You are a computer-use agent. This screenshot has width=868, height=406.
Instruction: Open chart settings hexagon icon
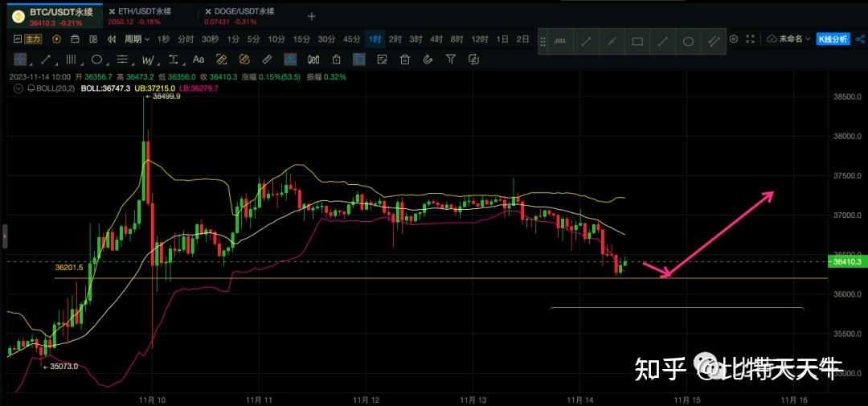point(734,39)
